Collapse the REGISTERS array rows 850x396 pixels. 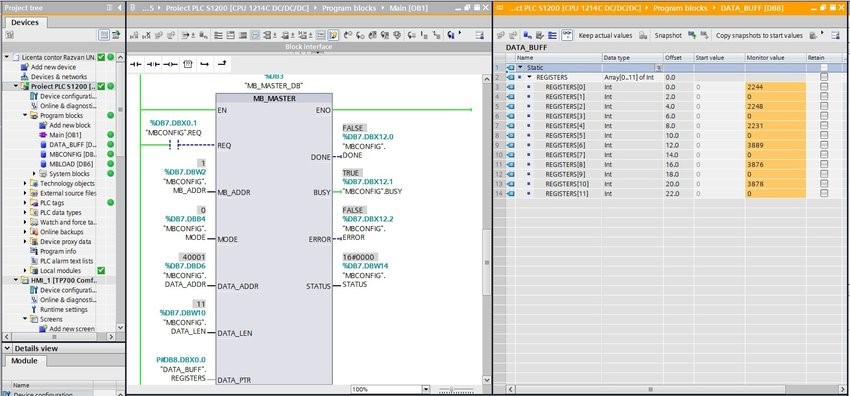coord(530,77)
